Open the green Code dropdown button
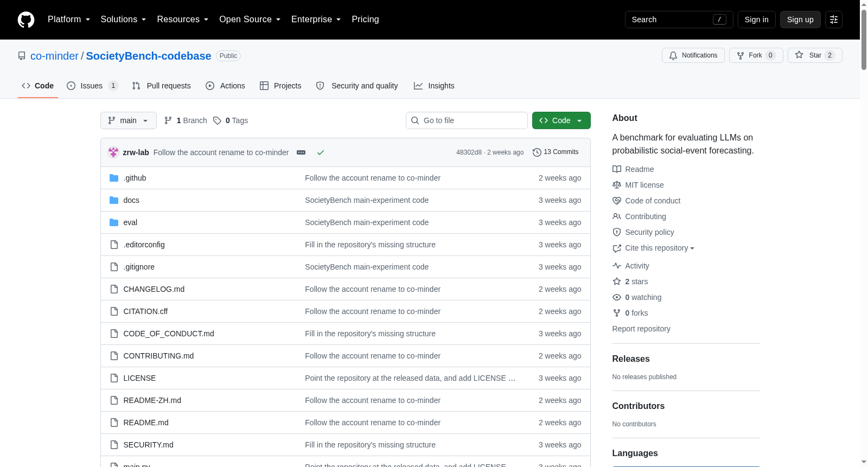Image resolution: width=868 pixels, height=467 pixels. tap(561, 120)
